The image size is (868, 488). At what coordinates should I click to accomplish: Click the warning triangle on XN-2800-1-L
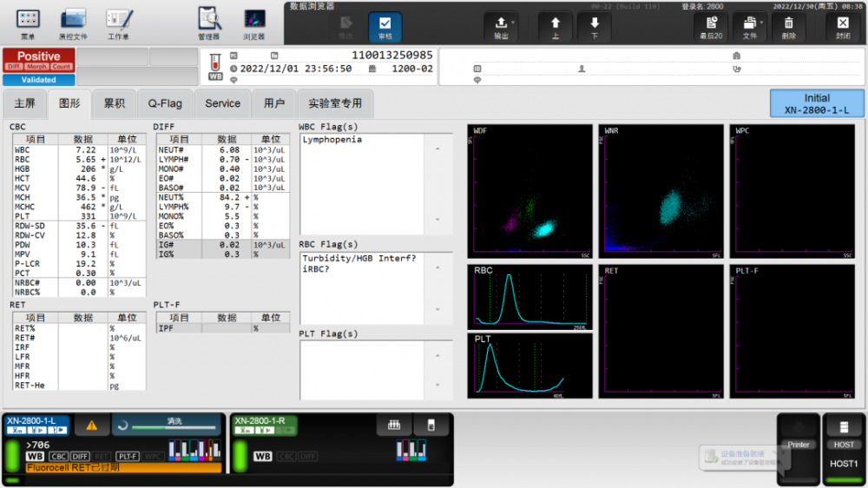(91, 425)
